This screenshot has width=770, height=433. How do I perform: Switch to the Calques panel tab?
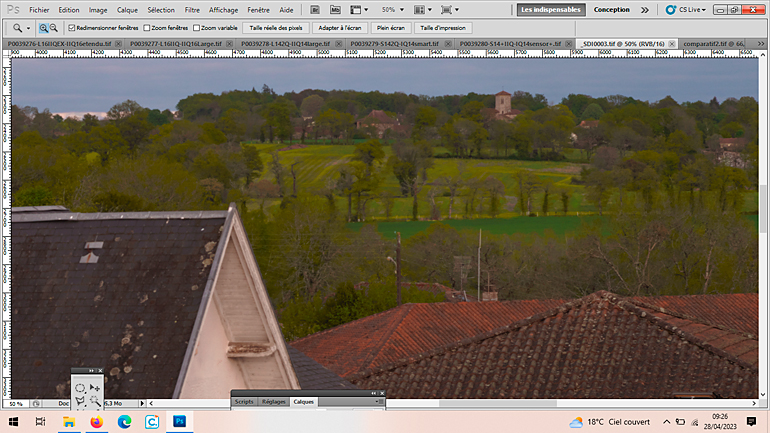(303, 402)
